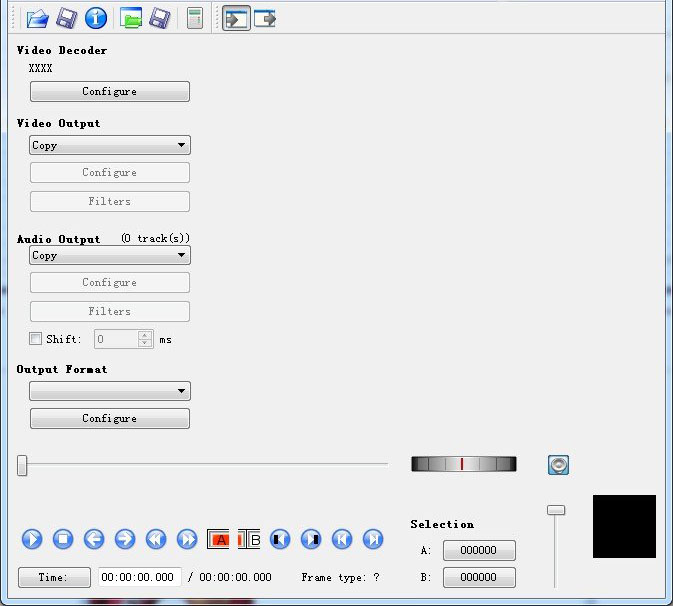Open the Audio Output codec dropdown
This screenshot has width=673, height=606.
click(x=110, y=255)
